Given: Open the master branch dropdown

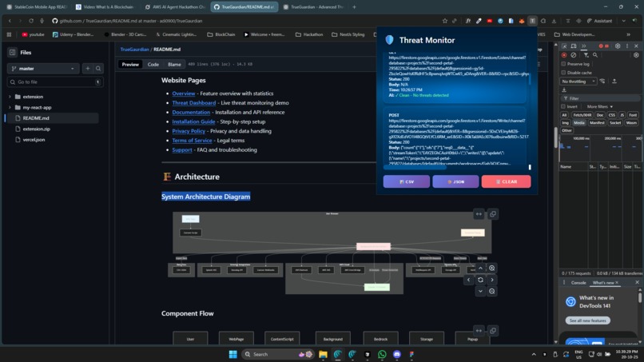Looking at the screenshot, I should [42, 69].
